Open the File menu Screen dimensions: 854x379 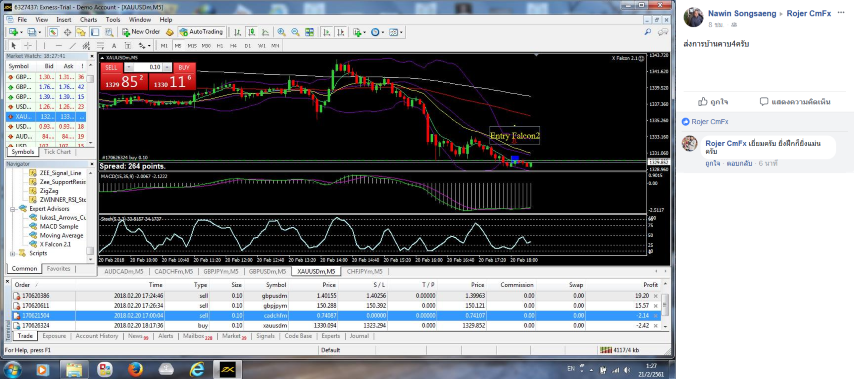22,20
